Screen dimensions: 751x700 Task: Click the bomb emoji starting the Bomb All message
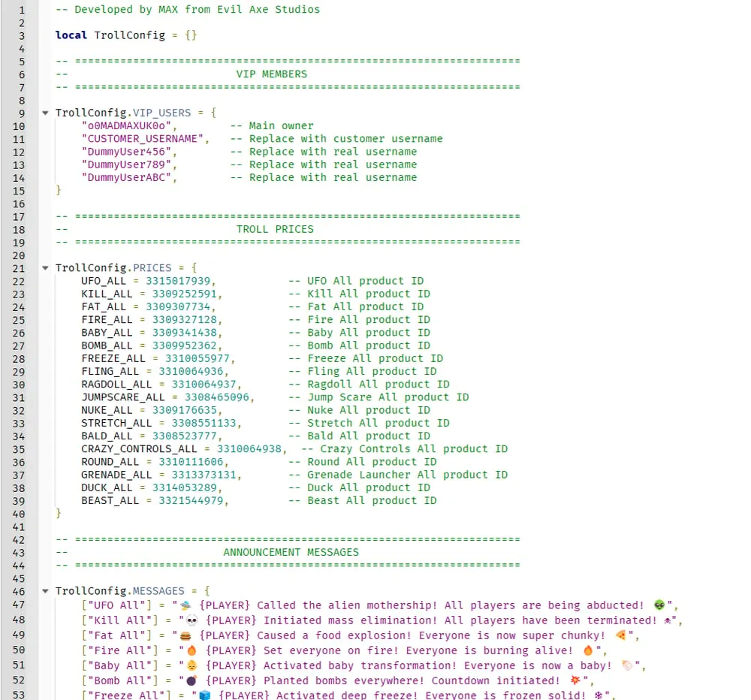click(192, 680)
